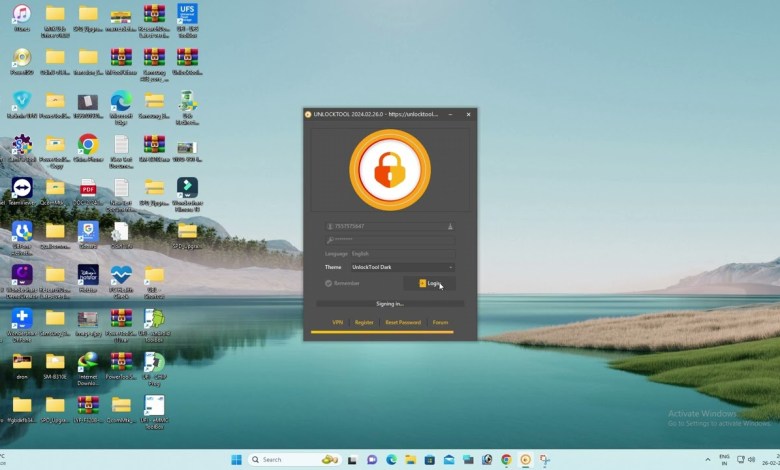Toggle the Remember checkbox
Image resolution: width=780 pixels, height=470 pixels.
point(329,284)
